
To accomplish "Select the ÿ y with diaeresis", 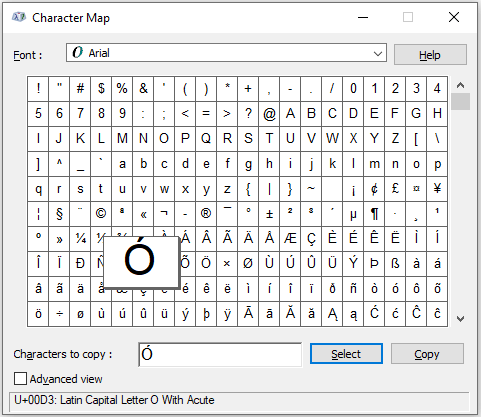I will tap(227, 314).
